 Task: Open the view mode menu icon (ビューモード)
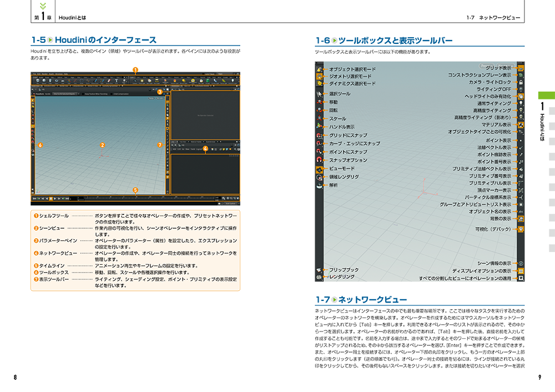(320, 169)
